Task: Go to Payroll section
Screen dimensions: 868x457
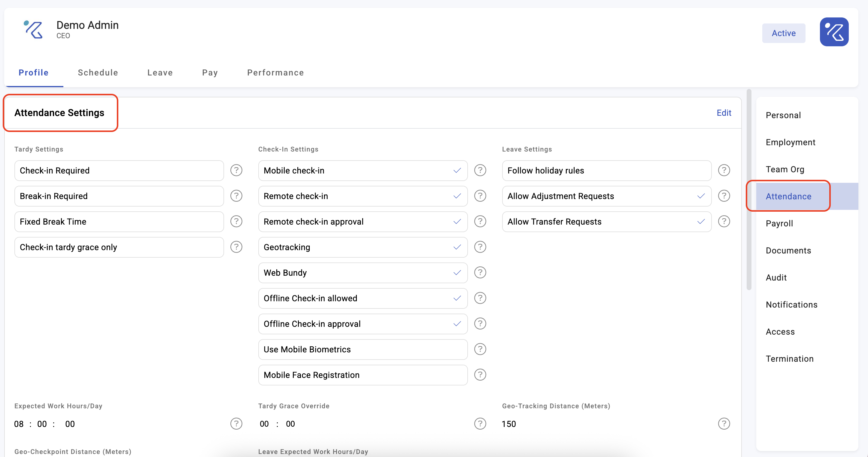Action: 779,223
